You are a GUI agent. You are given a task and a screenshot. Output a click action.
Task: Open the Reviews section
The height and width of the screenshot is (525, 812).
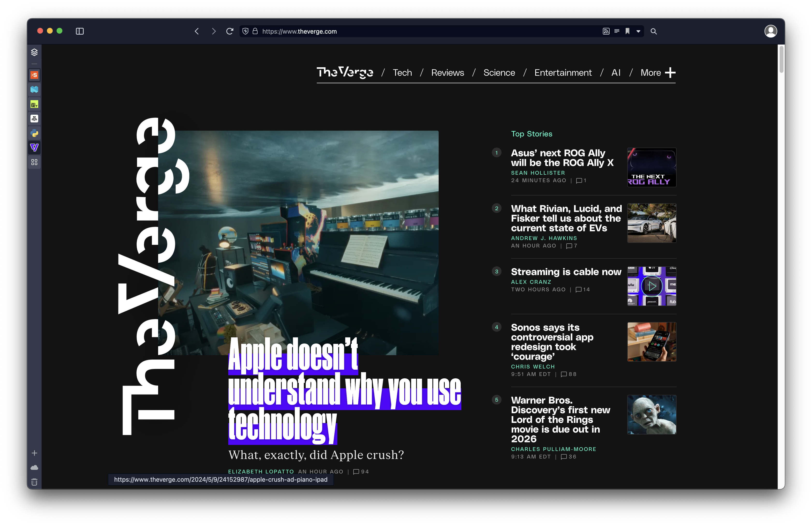pos(447,73)
